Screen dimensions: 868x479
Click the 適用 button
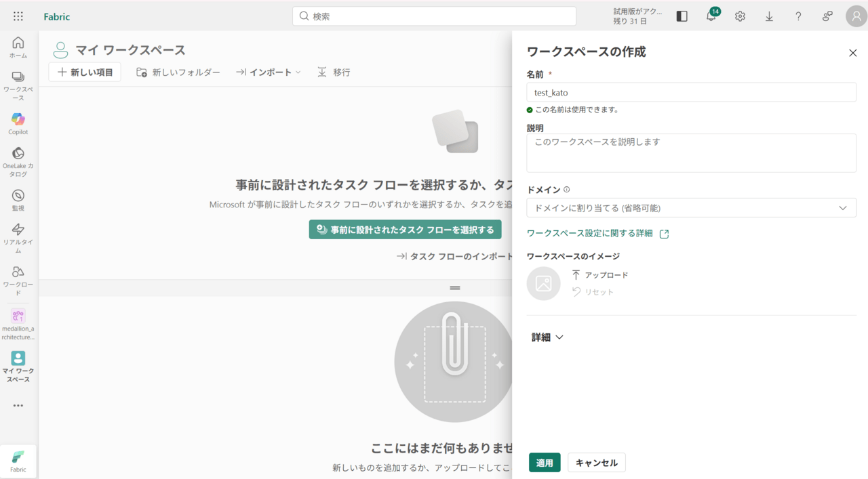pyautogui.click(x=545, y=463)
